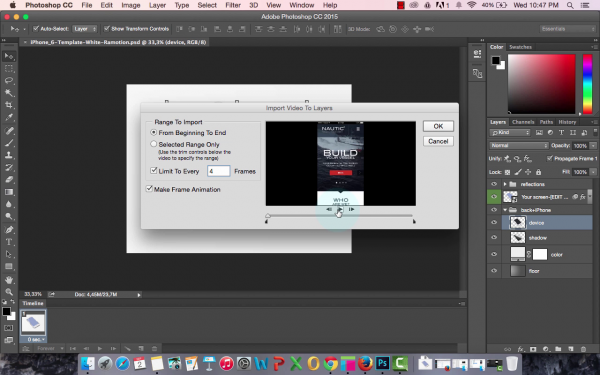Screen dimensions: 600x375
Task: Toggle Auto-Select checkbox in options bar
Action: (36, 29)
